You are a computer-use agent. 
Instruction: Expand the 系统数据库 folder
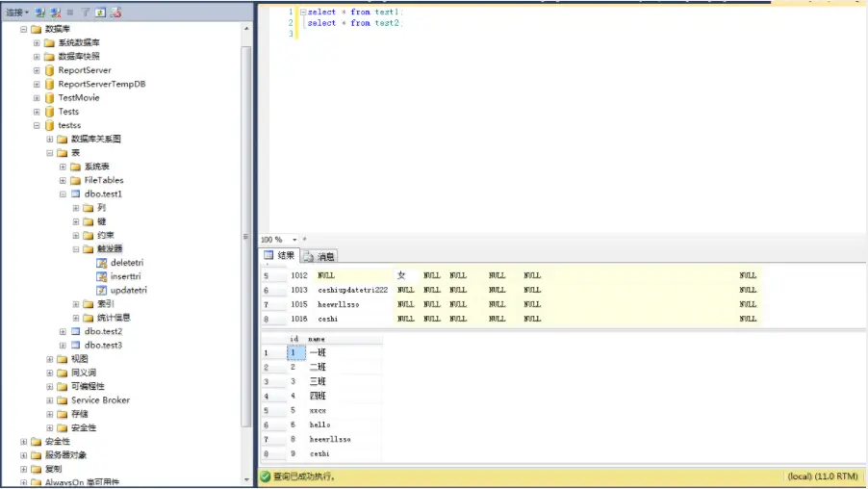(x=37, y=42)
